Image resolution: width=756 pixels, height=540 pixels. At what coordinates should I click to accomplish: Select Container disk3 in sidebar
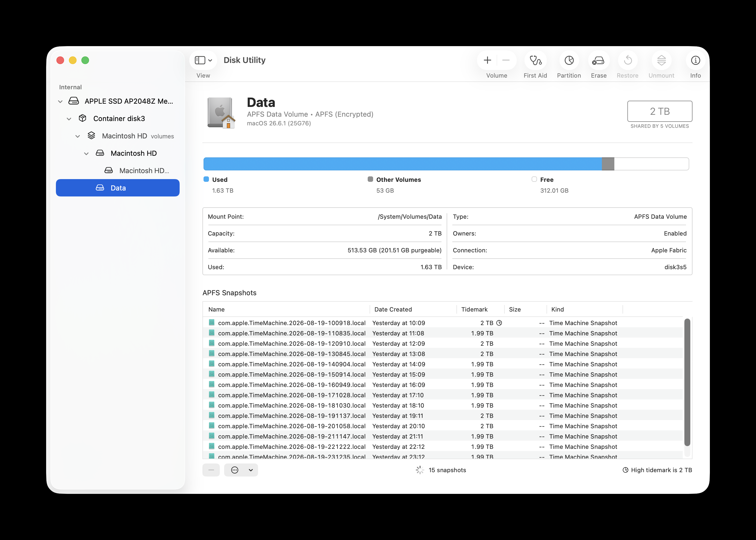118,119
